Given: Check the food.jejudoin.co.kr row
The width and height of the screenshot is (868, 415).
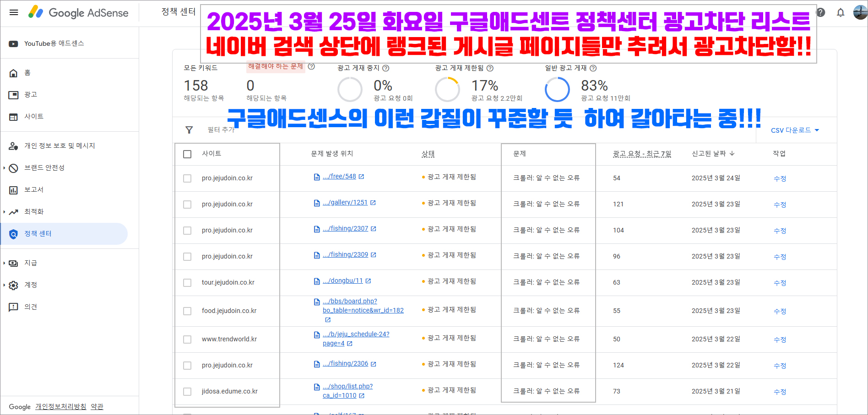Looking at the screenshot, I should [x=187, y=311].
